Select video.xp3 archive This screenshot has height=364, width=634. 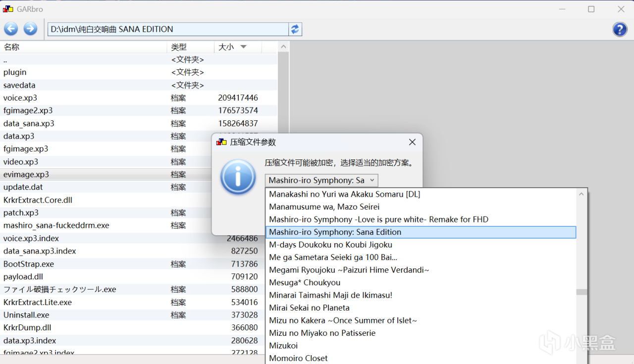pos(106,161)
